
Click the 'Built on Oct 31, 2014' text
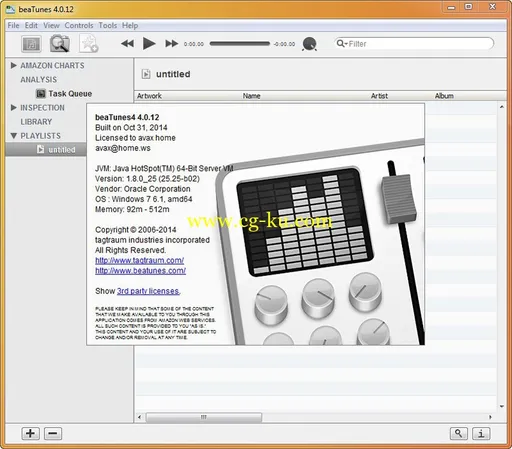click(131, 128)
